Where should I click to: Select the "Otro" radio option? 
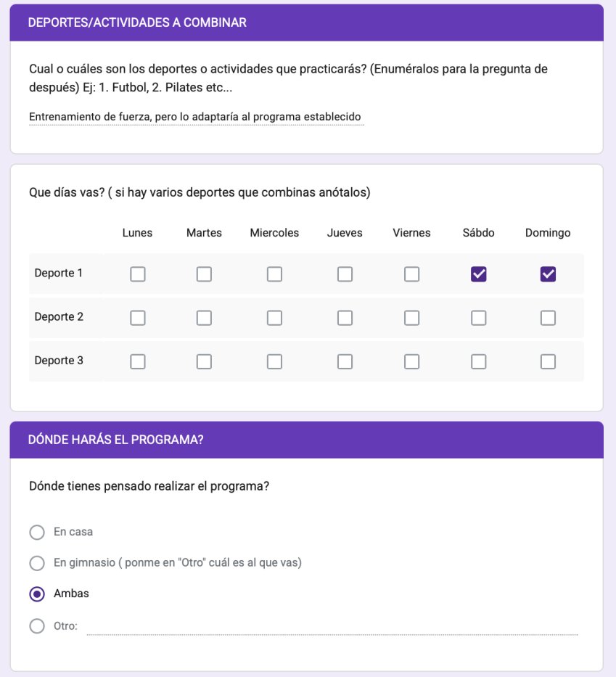[37, 625]
